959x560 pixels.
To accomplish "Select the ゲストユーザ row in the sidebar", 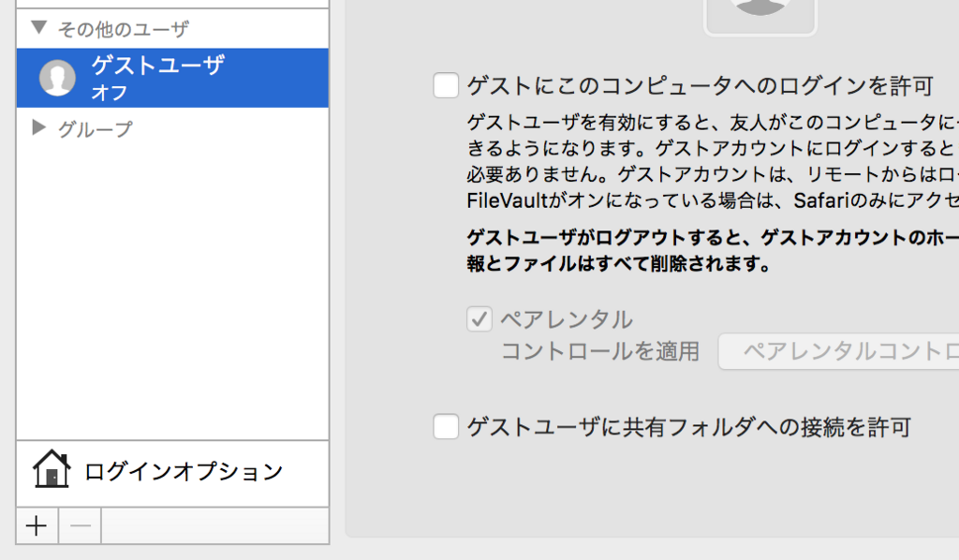I will (172, 79).
